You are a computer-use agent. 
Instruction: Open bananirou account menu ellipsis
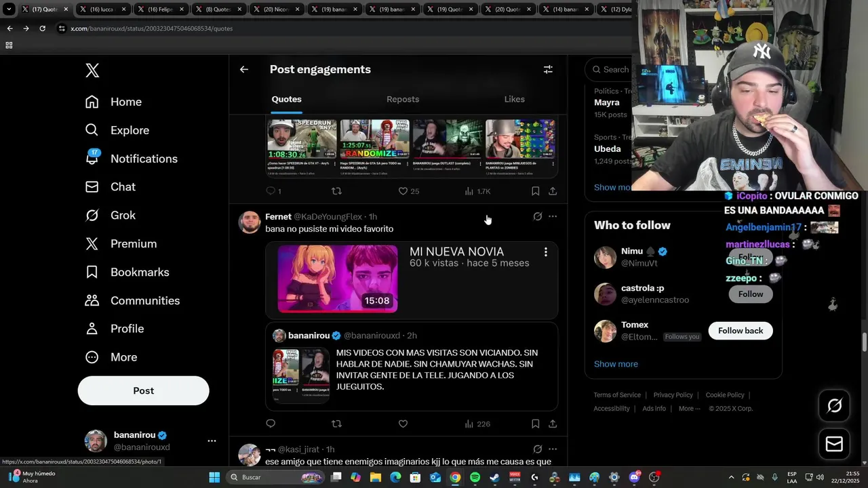tap(212, 441)
